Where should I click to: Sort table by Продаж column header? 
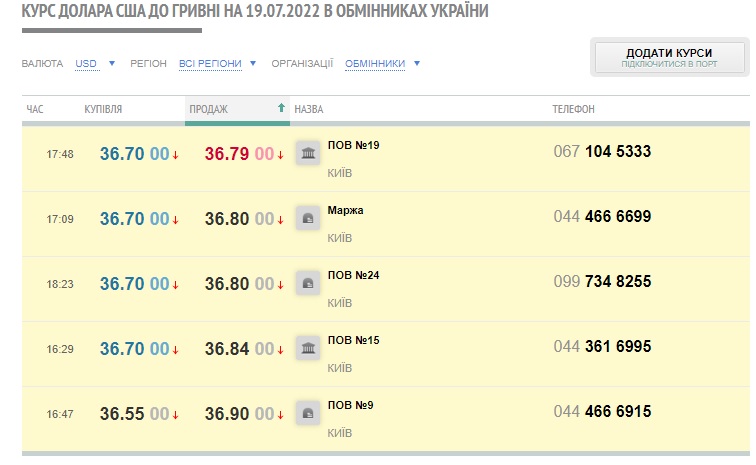(208, 109)
